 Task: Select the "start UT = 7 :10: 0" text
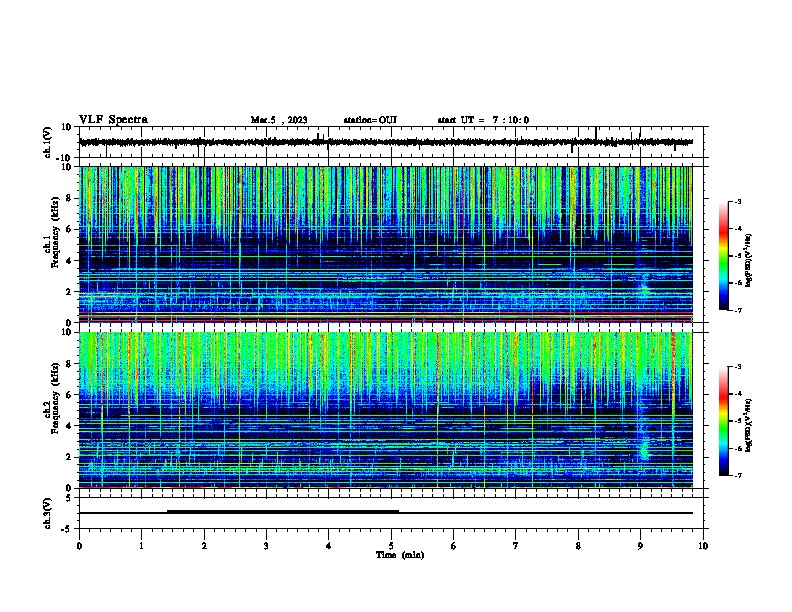click(x=483, y=120)
